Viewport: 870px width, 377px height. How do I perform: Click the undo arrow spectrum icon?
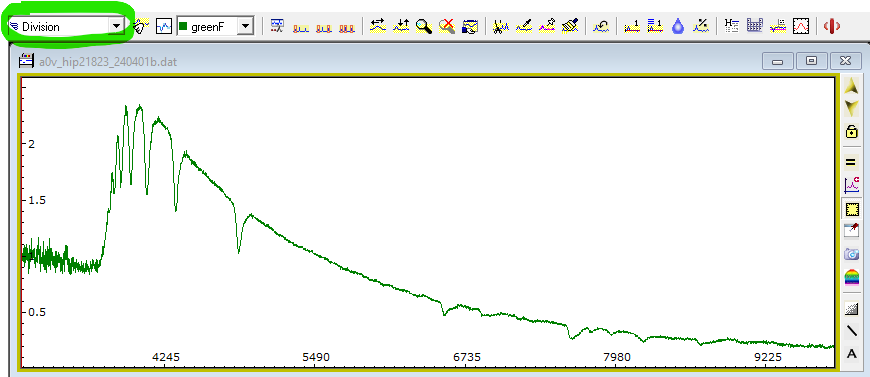601,26
